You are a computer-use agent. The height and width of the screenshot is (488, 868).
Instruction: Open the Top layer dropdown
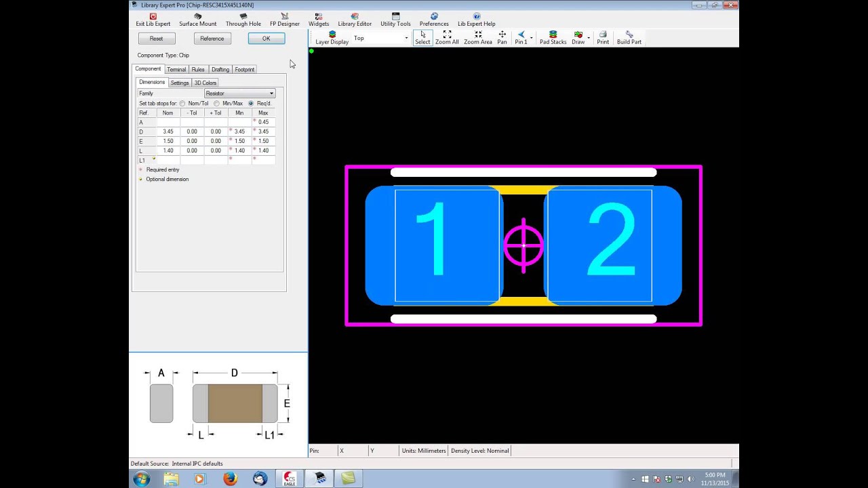tap(380, 38)
